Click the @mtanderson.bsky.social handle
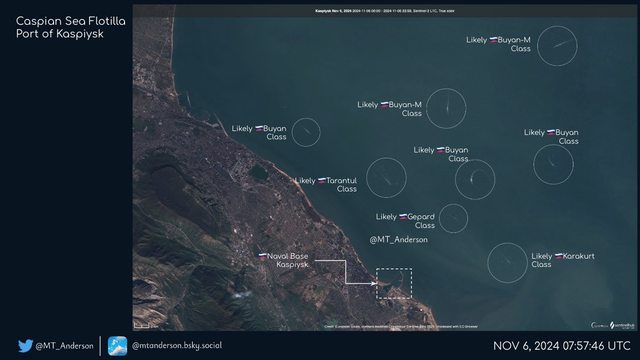 click(x=177, y=346)
